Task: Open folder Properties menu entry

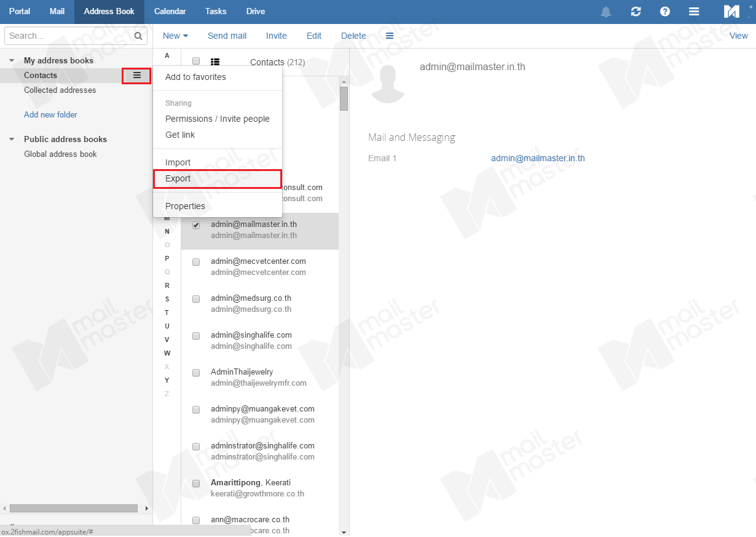Action: point(218,206)
